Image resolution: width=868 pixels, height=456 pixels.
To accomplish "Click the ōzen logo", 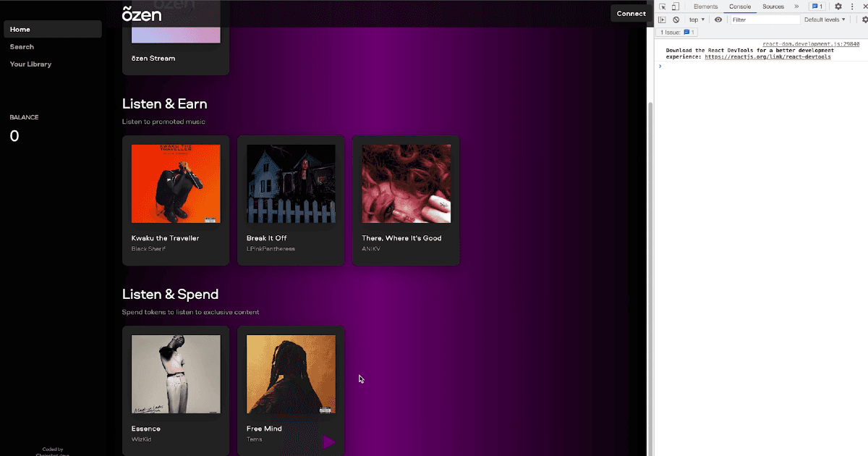I will pyautogui.click(x=142, y=14).
